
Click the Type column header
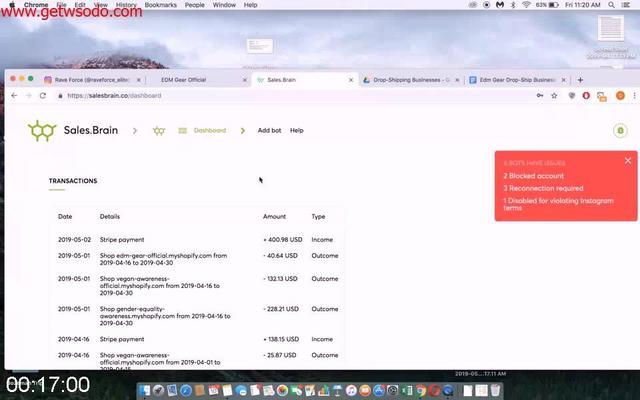[318, 217]
